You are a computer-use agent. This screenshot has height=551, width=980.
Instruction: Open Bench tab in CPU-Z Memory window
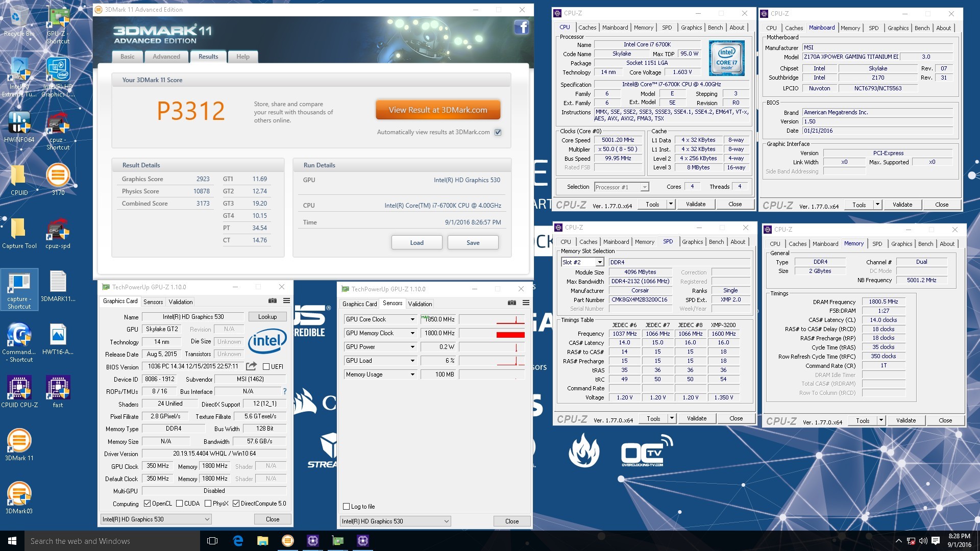click(925, 244)
